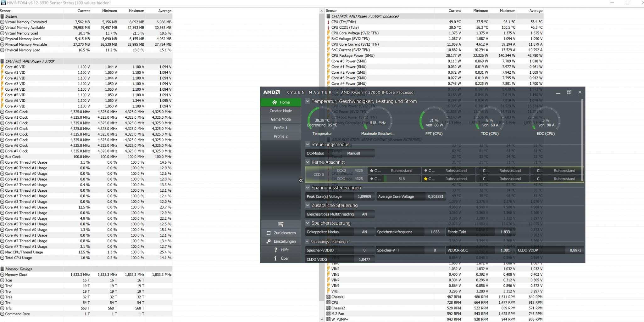Select Profile 1

pos(281,128)
